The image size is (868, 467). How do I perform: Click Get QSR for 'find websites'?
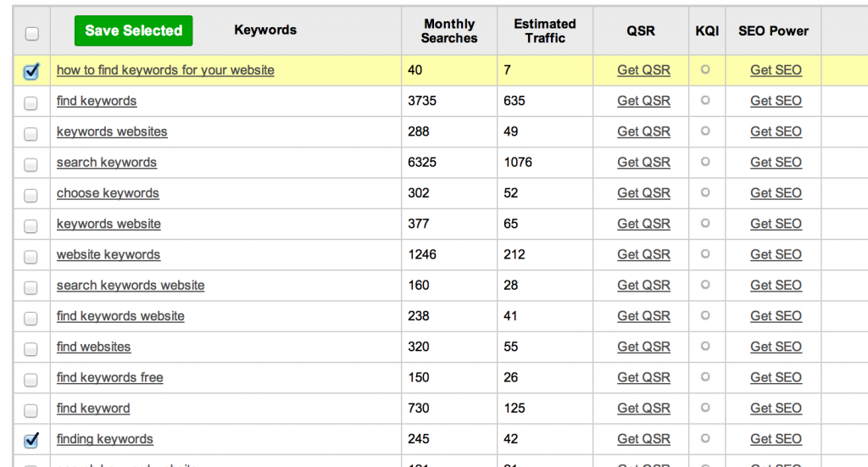pyautogui.click(x=643, y=347)
